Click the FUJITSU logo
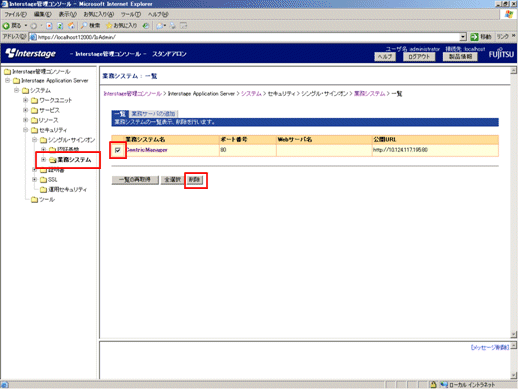This screenshot has height=389, width=518. point(501,54)
